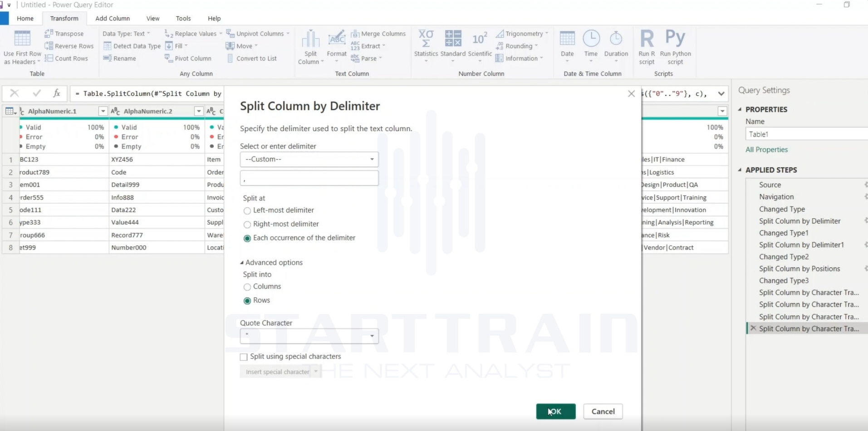Confirm the split with OK
Screen dimensions: 868x431
tap(556, 411)
